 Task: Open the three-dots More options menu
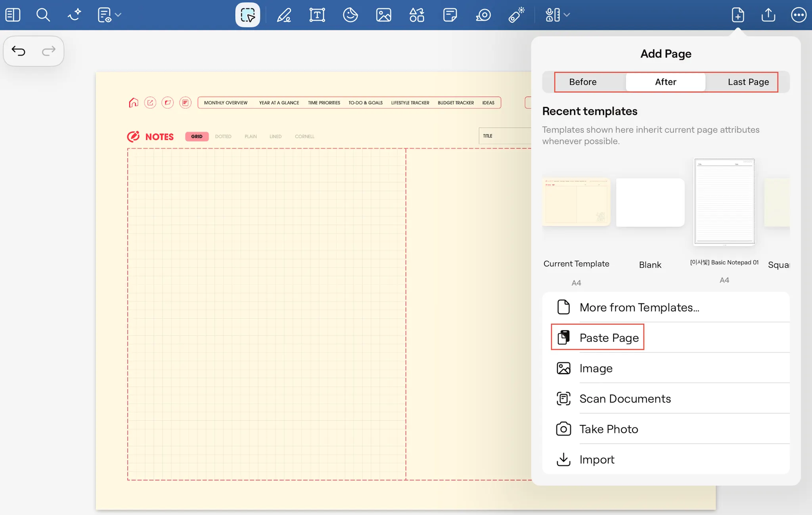[799, 15]
